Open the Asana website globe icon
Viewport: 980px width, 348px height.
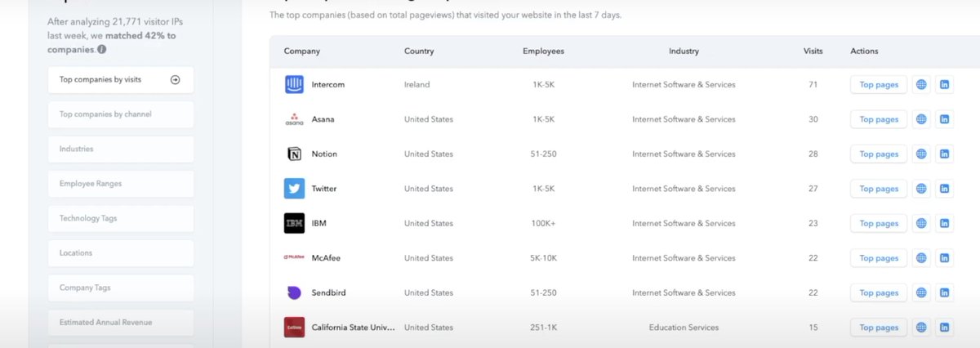pos(921,119)
